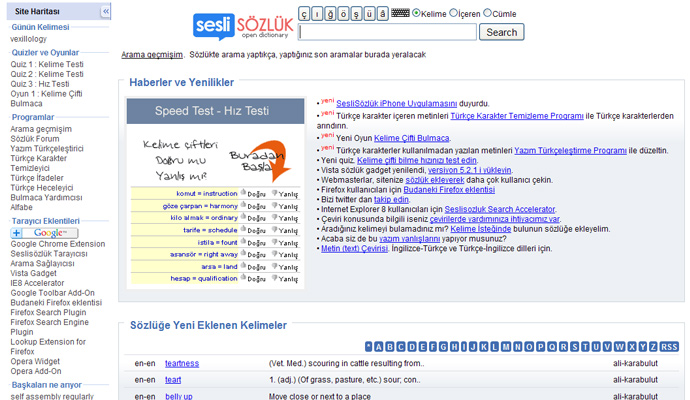The width and height of the screenshot is (690, 400).
Task: Filter new words by letter K
Action: (x=484, y=347)
